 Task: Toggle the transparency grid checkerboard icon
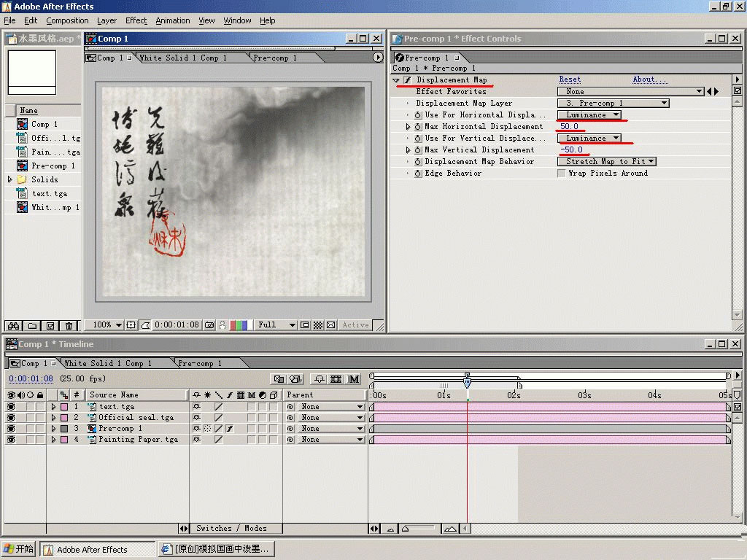(x=318, y=325)
